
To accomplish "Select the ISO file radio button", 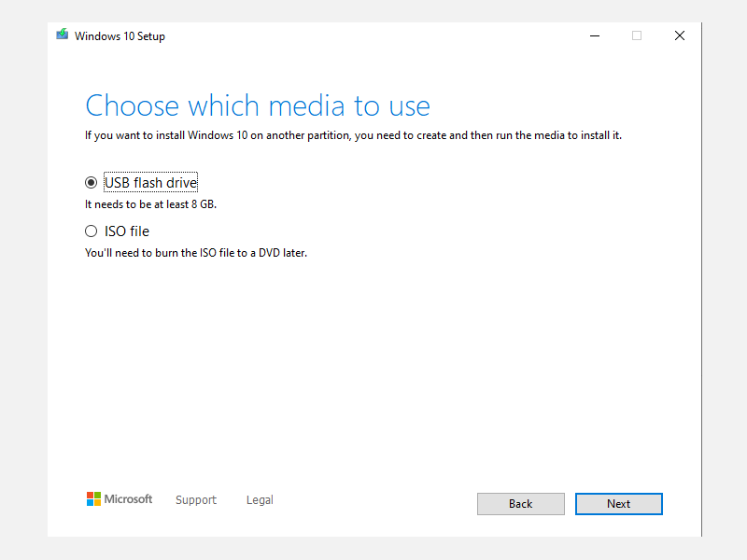I will point(91,231).
